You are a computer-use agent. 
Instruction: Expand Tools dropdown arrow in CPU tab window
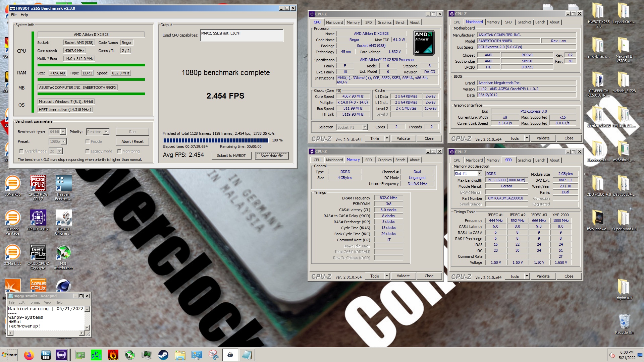pos(387,138)
